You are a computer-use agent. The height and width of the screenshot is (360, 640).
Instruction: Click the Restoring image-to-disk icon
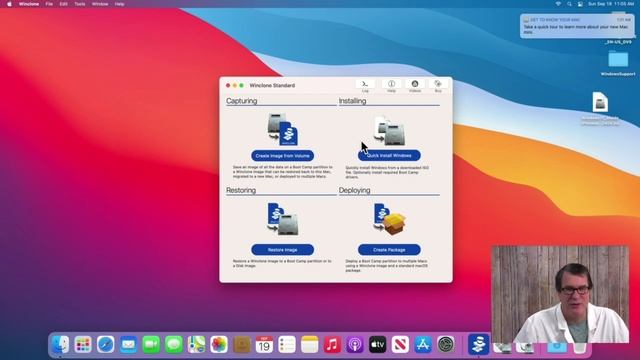(x=282, y=219)
